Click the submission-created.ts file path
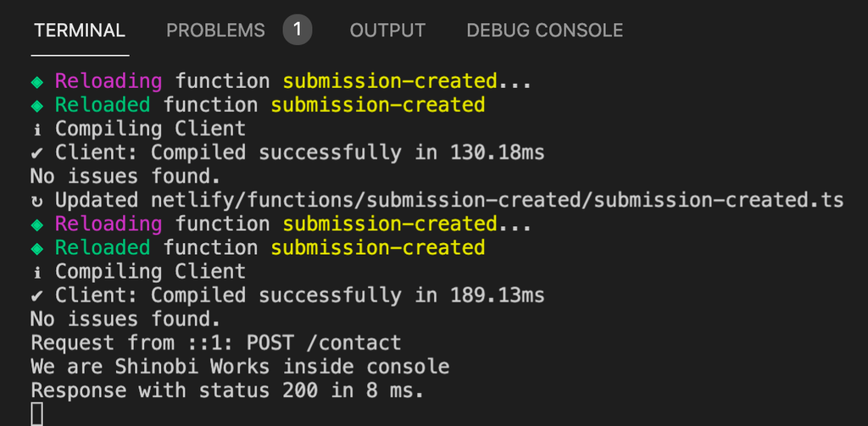 [498, 200]
